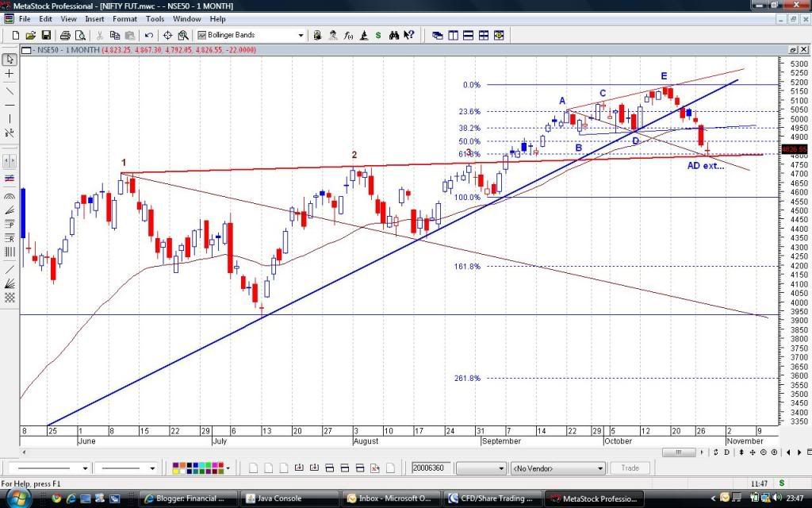Click the Trade button
Screen dimensions: 812x508
tap(630, 468)
